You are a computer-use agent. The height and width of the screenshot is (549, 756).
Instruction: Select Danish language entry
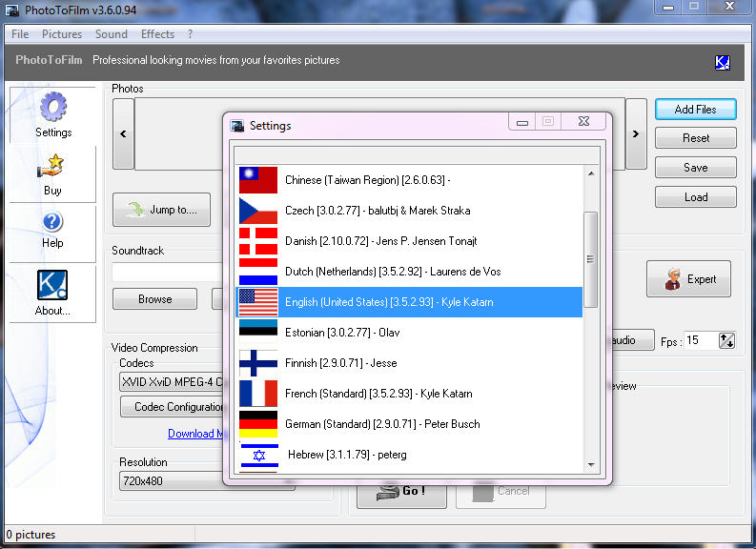pyautogui.click(x=409, y=241)
